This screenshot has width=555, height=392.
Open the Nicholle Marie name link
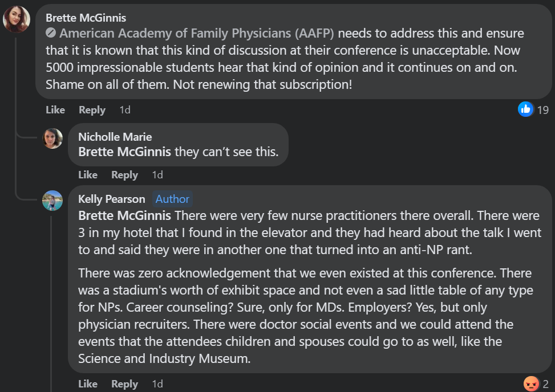[115, 137]
